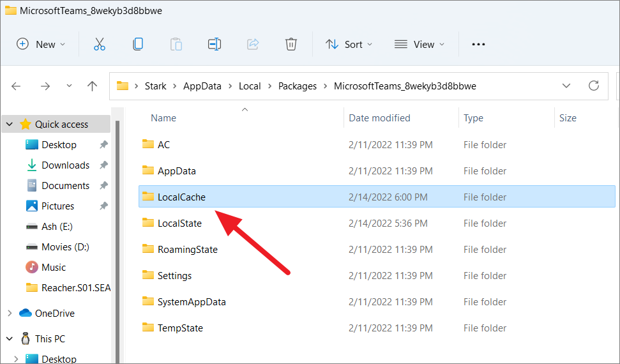Click the 2/14/2022 6:00 PM date cell
The height and width of the screenshot is (364, 620).
[x=388, y=197]
